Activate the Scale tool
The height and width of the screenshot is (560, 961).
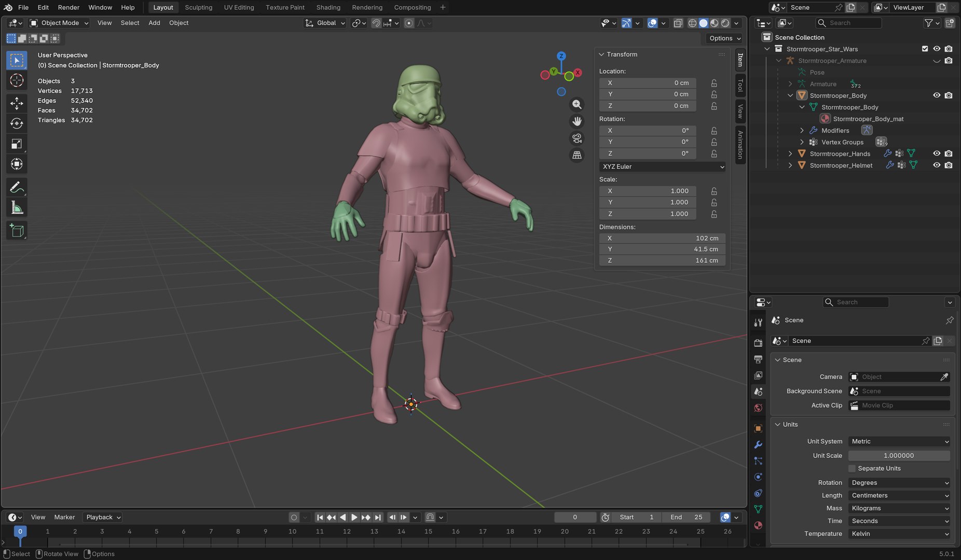[x=17, y=144]
